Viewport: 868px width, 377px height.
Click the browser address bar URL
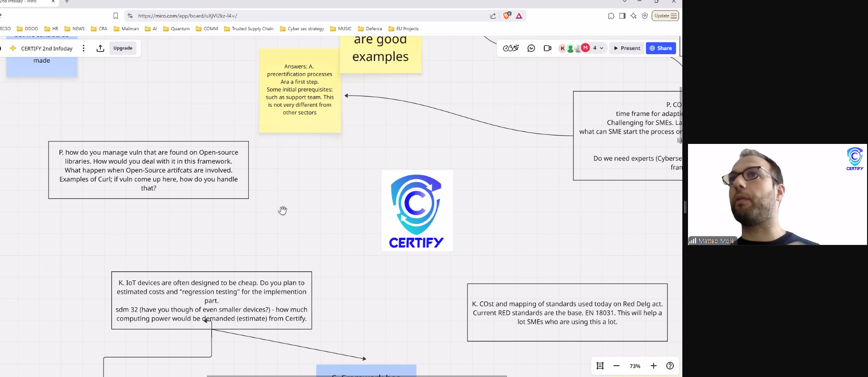coord(188,16)
